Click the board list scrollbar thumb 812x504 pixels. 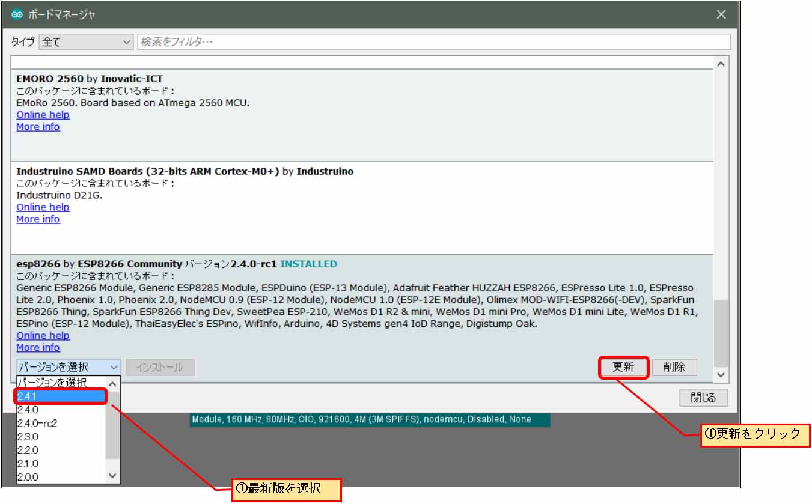point(721,333)
